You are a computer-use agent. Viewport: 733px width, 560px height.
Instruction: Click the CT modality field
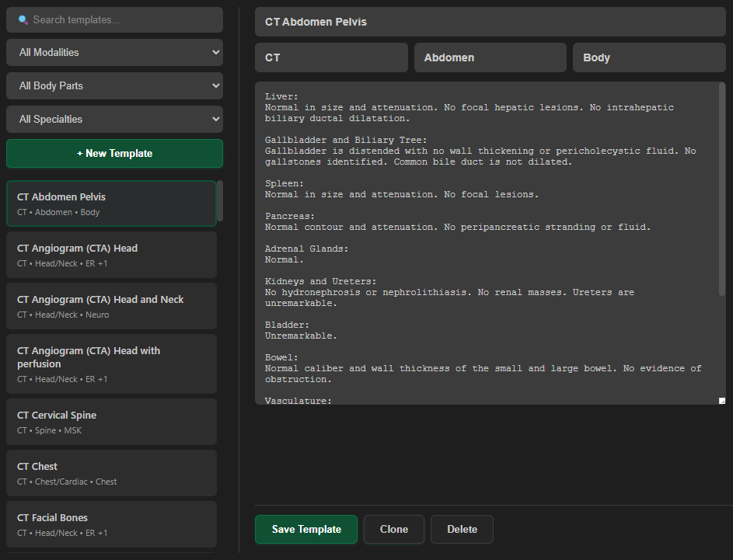[331, 57]
